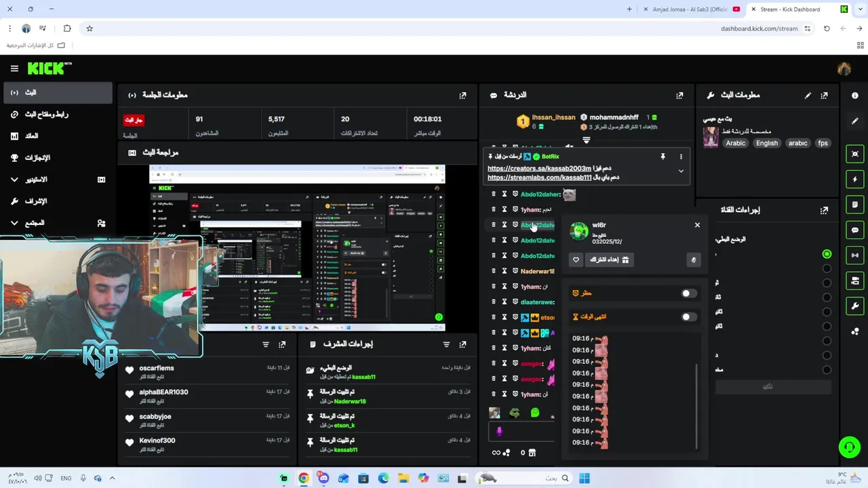
Task: Click the three-dots icon in right toolbar
Action: click(854, 331)
